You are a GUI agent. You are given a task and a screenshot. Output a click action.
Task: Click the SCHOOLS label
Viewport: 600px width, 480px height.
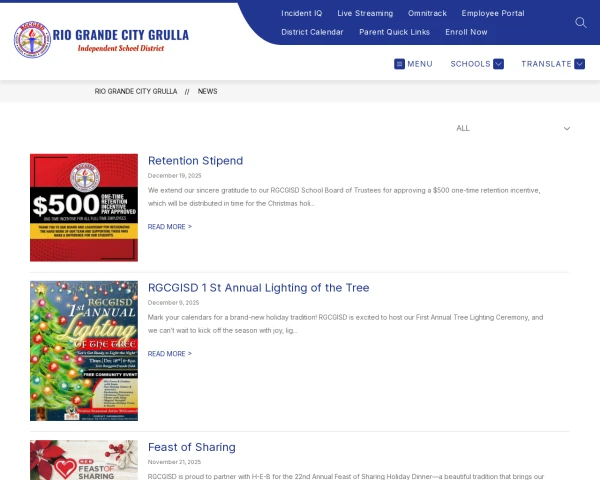[x=470, y=64]
